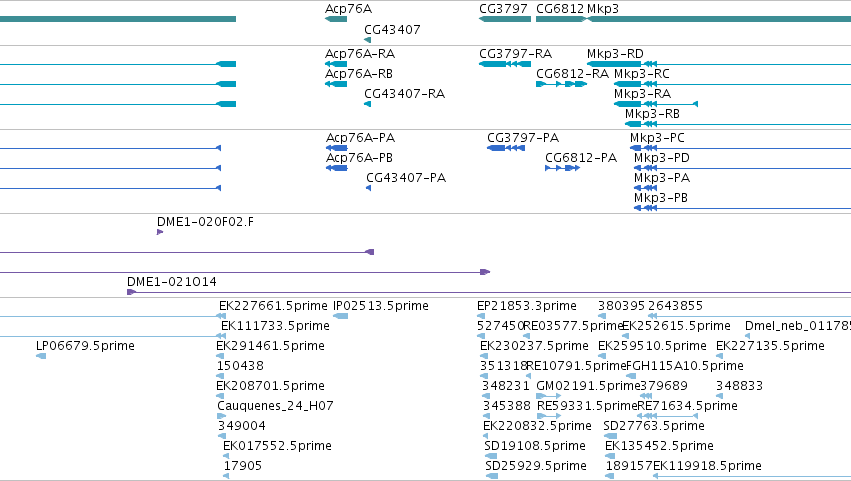The width and height of the screenshot is (851, 481).
Task: Click the Cauquenes_24_H07 label
Action: [275, 406]
